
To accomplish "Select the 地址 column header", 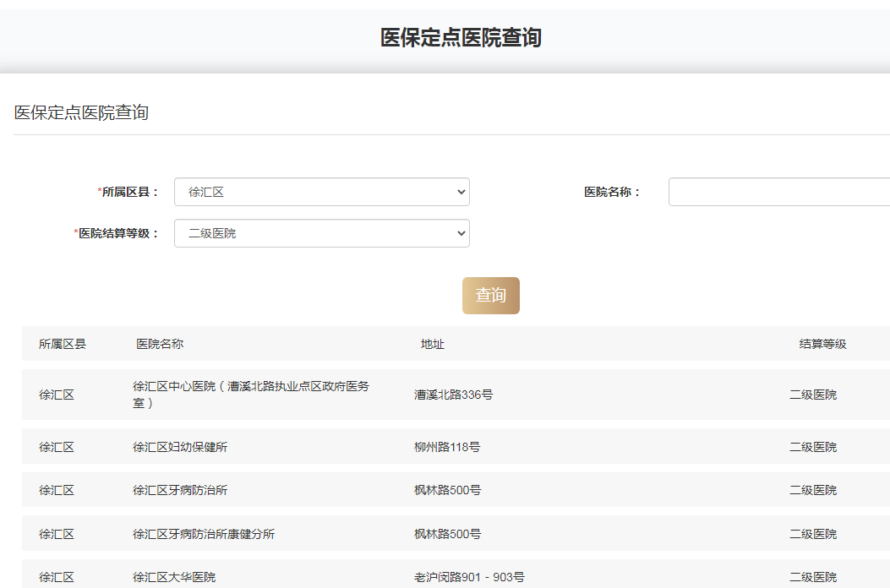I will tap(433, 344).
